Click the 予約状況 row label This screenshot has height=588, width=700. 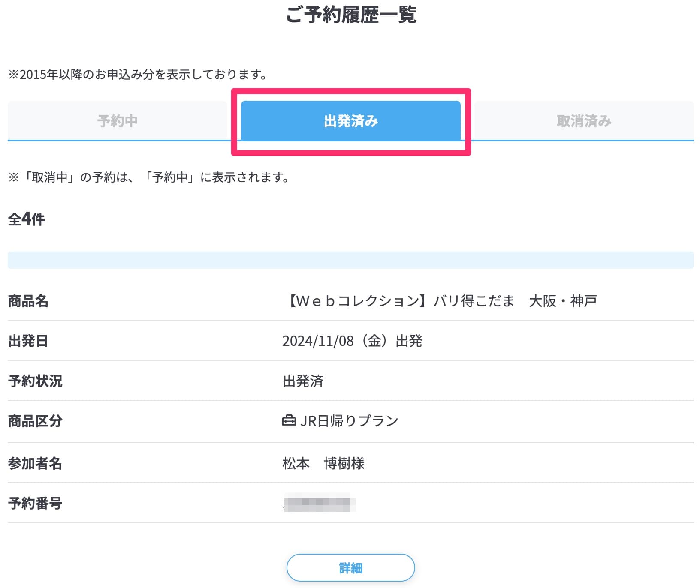35,381
